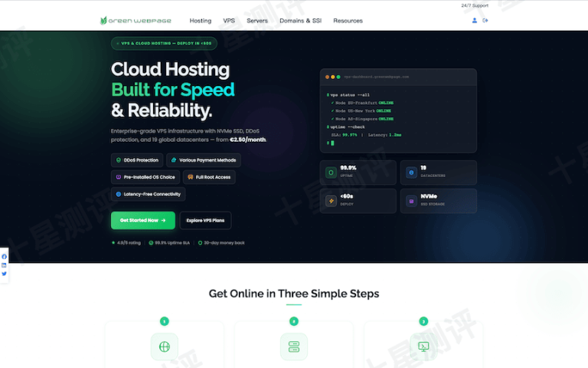This screenshot has height=368, width=588.
Task: Open the 24/7 Support link
Action: [x=474, y=5]
